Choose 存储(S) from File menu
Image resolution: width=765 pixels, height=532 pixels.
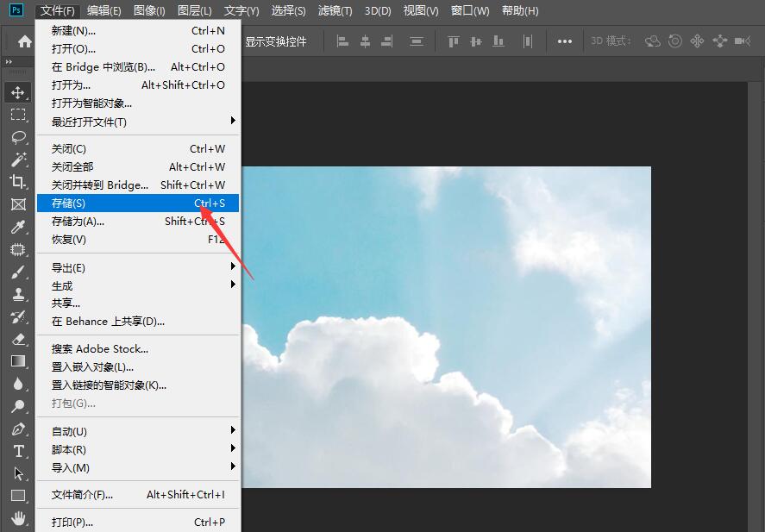click(138, 203)
